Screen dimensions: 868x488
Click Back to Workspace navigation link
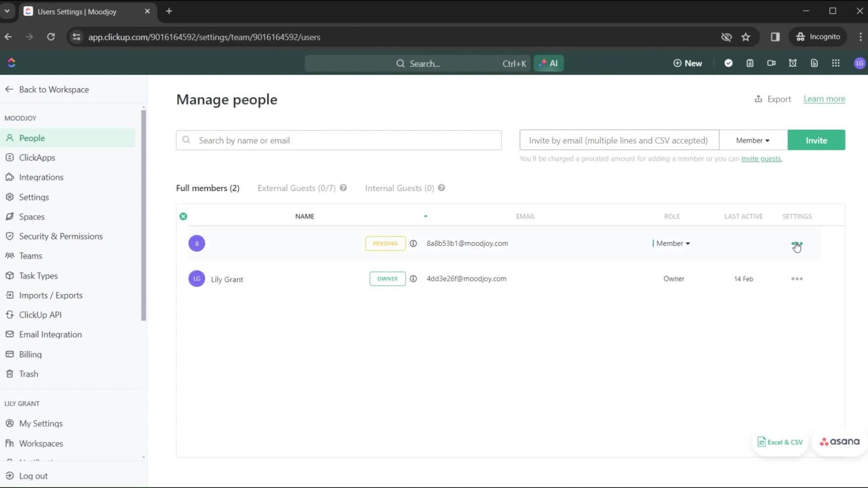pos(47,89)
